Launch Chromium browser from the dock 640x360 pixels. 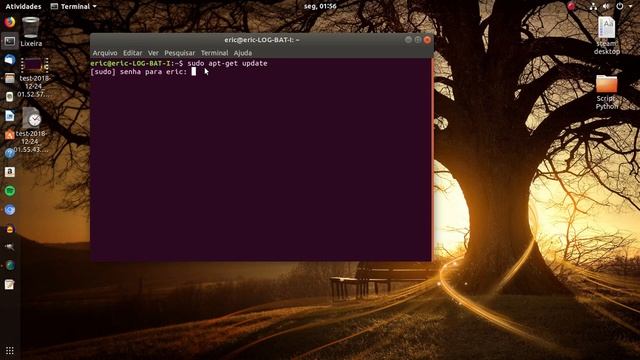click(10, 209)
